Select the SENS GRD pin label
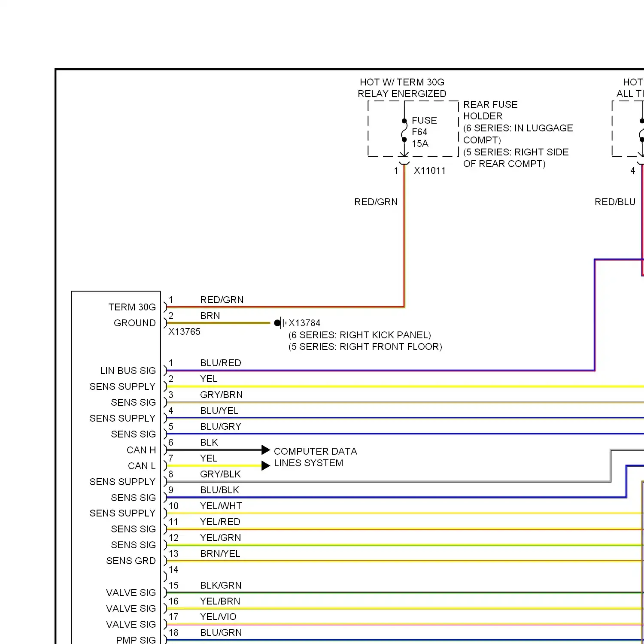The image size is (644, 644). point(131,561)
